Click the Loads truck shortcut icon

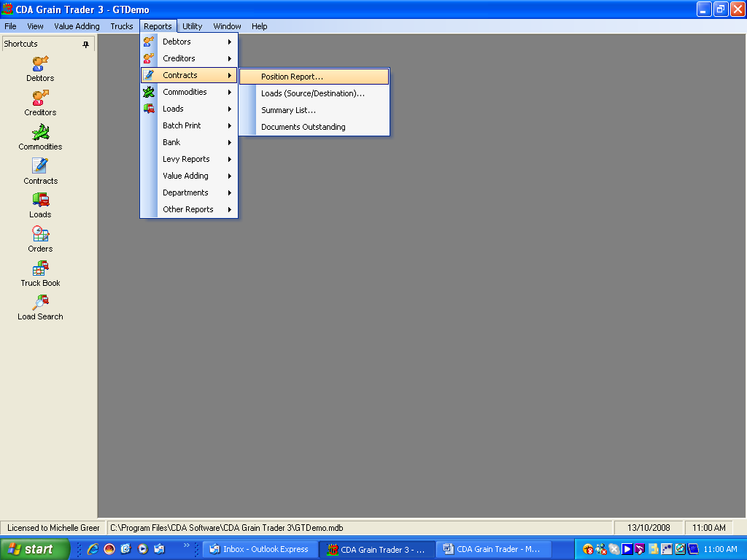(40, 201)
